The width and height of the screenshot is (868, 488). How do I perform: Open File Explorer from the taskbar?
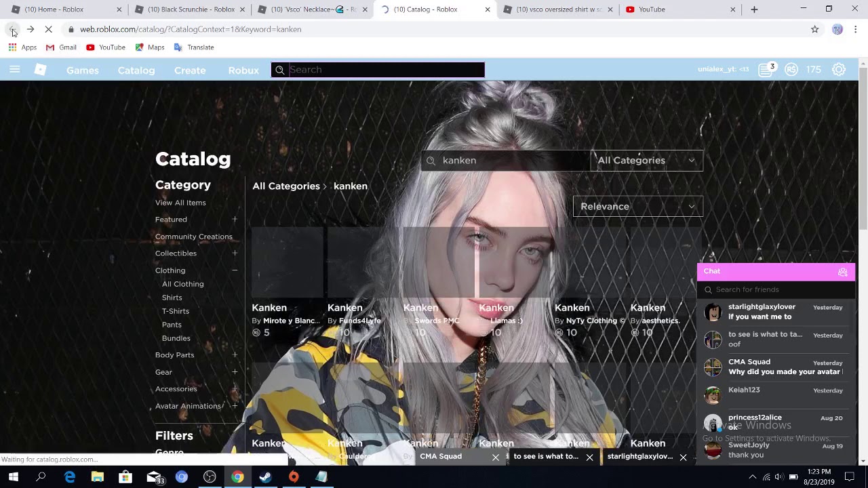(98, 477)
